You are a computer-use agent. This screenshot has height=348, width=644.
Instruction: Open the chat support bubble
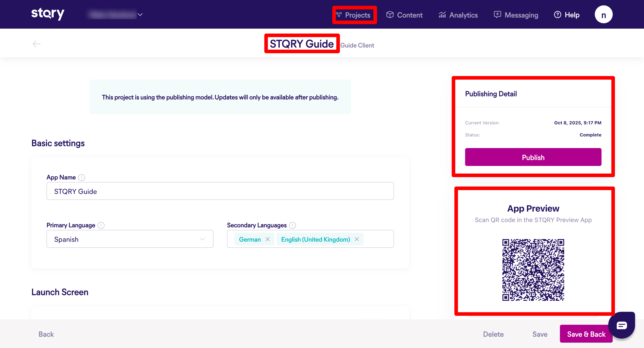point(621,325)
